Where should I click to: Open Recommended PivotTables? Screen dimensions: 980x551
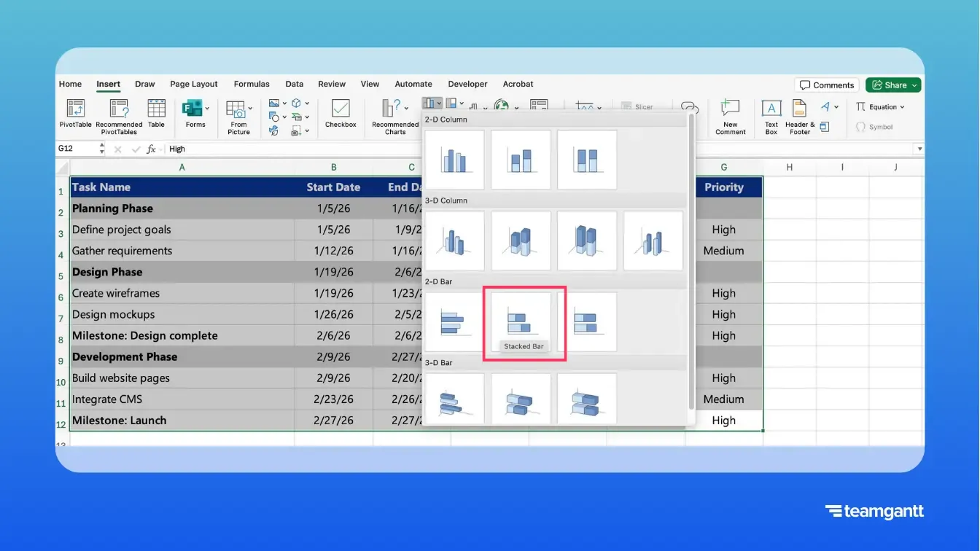pos(119,117)
